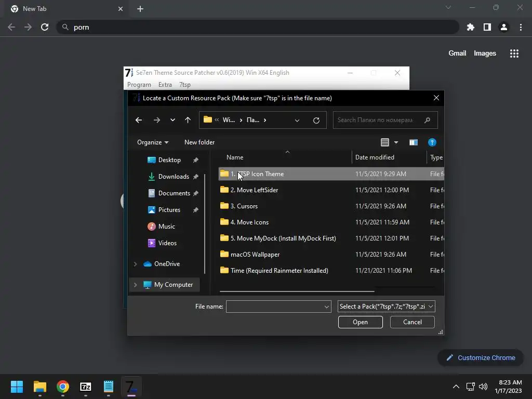Select folder 2. Move LeftSider
This screenshot has height=399, width=532.
(x=331, y=190)
